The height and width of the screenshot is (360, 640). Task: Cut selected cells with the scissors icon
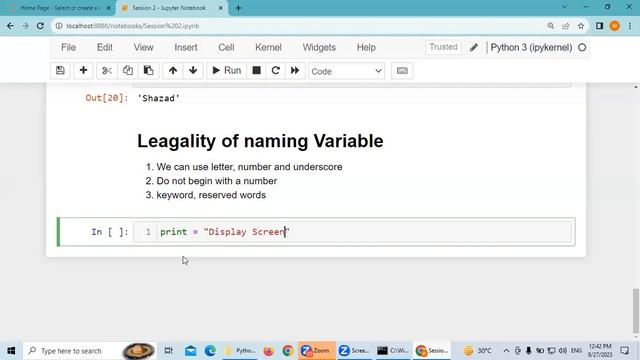point(107,71)
